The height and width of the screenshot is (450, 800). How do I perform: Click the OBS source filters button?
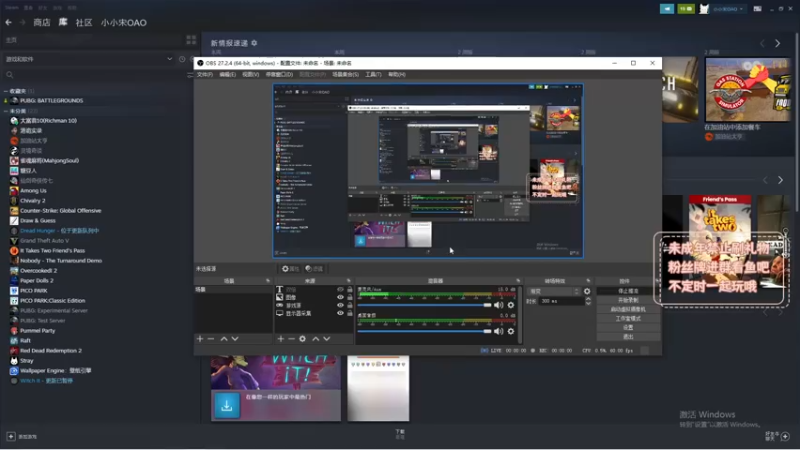click(x=314, y=268)
